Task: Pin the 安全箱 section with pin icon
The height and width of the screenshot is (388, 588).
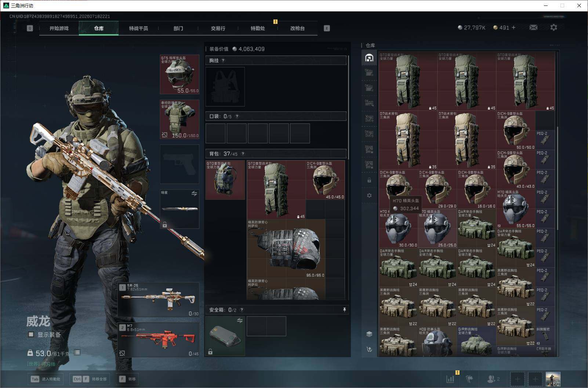Action: pos(344,310)
